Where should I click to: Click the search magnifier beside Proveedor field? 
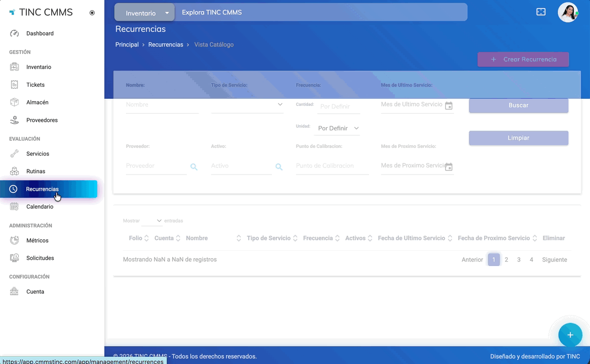pos(194,167)
